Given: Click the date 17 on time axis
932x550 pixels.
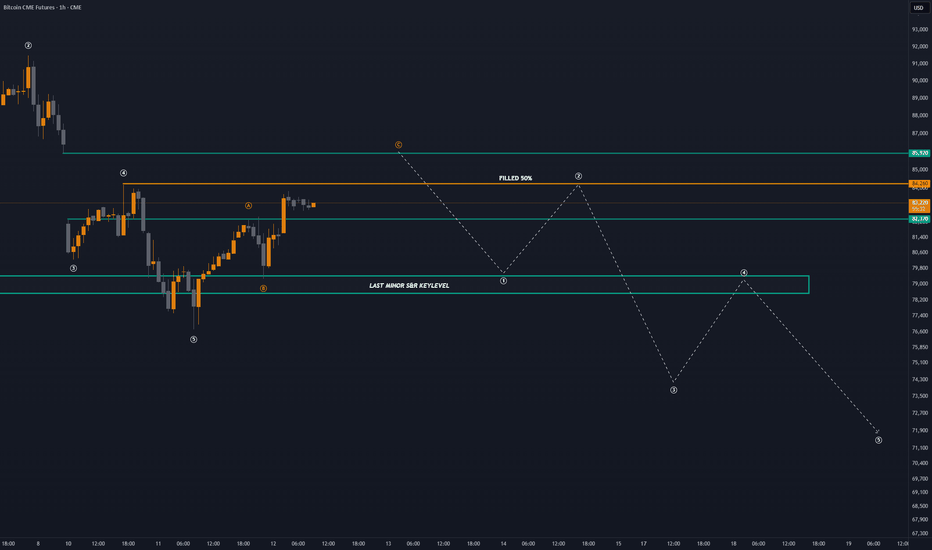Looking at the screenshot, I should click(643, 543).
